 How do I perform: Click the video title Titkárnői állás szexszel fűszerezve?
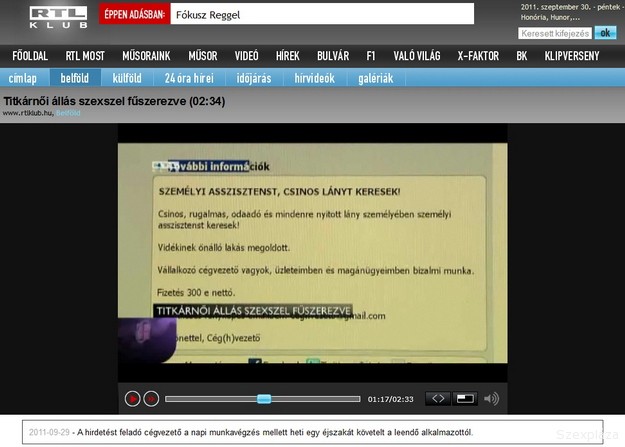pyautogui.click(x=114, y=101)
